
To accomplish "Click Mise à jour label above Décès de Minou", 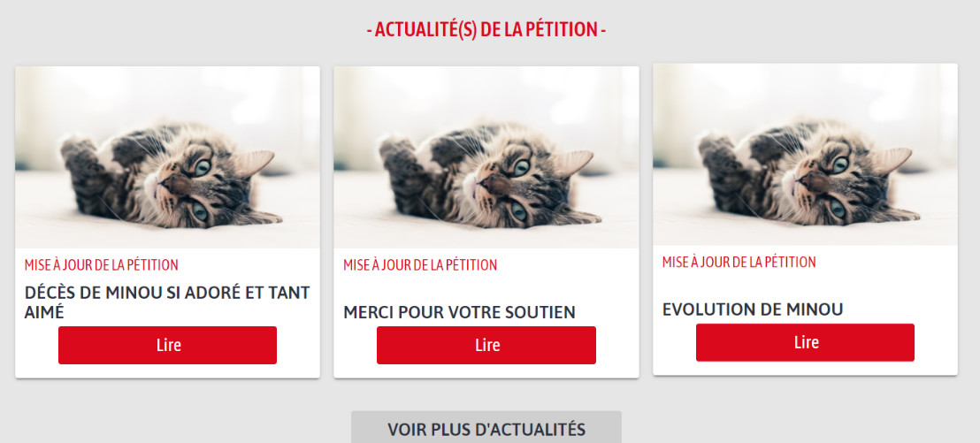I will pyautogui.click(x=102, y=264).
